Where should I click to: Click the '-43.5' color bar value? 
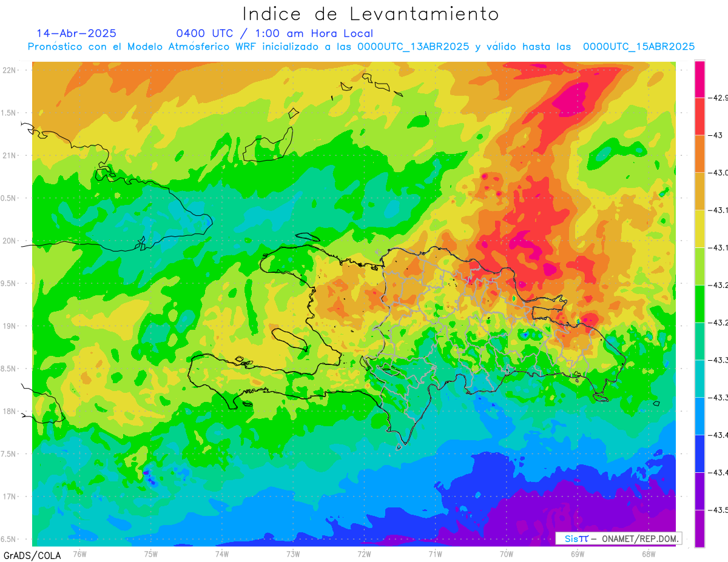click(x=718, y=510)
